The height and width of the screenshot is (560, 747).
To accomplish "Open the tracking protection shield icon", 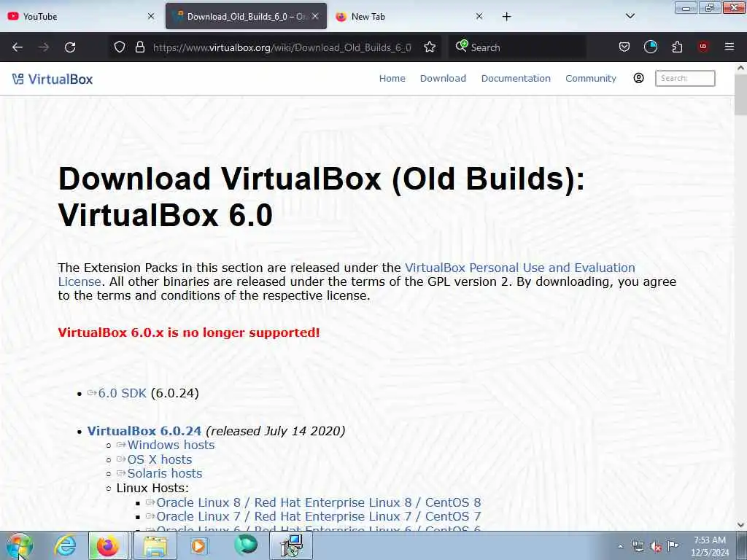I will point(120,47).
